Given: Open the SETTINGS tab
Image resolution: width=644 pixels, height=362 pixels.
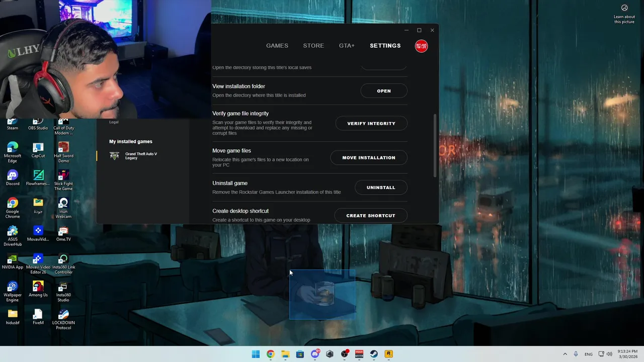Looking at the screenshot, I should (385, 46).
